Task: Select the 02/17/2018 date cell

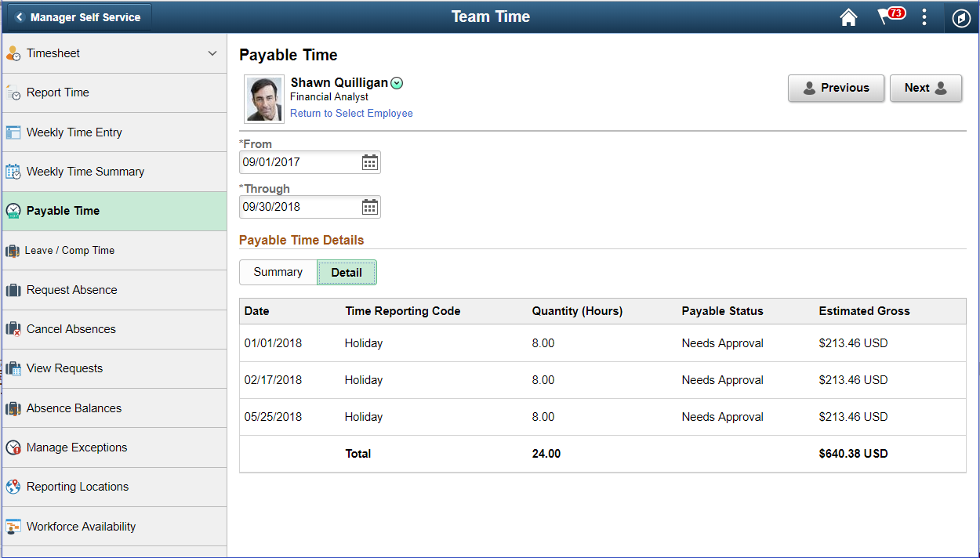Action: pyautogui.click(x=273, y=380)
